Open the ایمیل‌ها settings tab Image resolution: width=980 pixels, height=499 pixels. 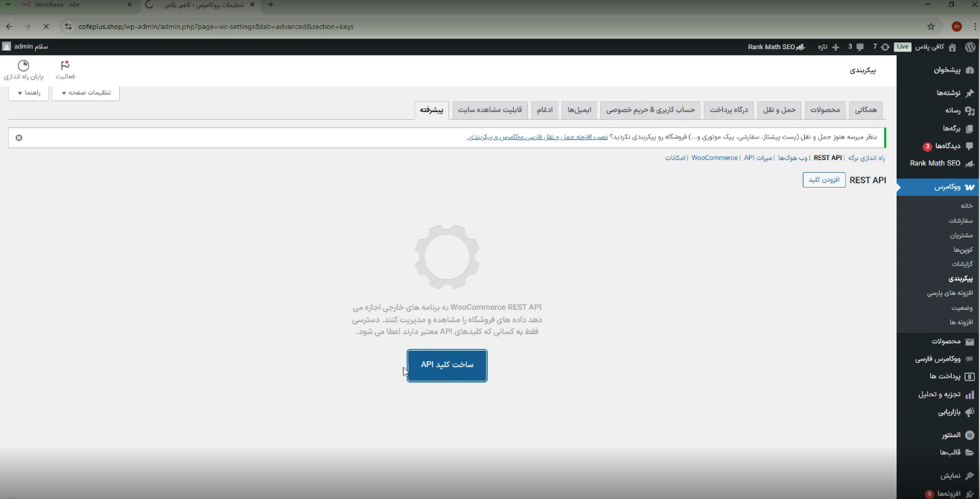580,109
